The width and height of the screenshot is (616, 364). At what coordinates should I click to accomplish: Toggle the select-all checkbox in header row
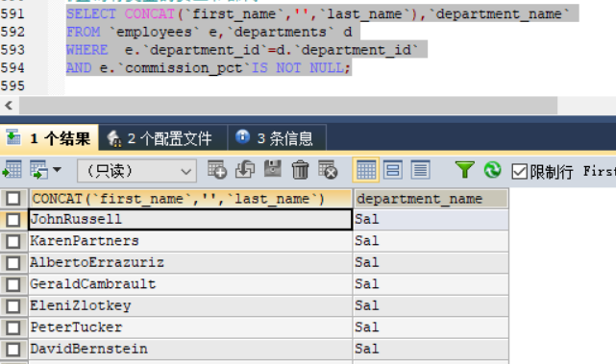13,199
